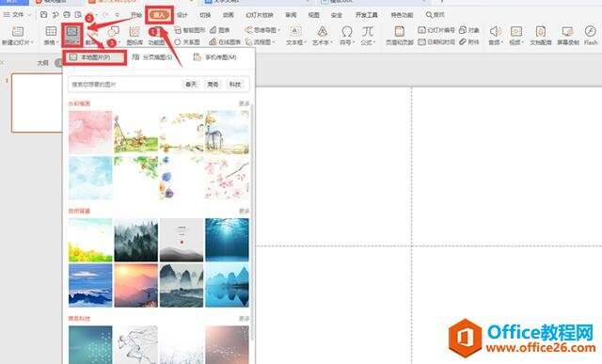
Task: Click the Print Preview icon
Action: (x=78, y=15)
